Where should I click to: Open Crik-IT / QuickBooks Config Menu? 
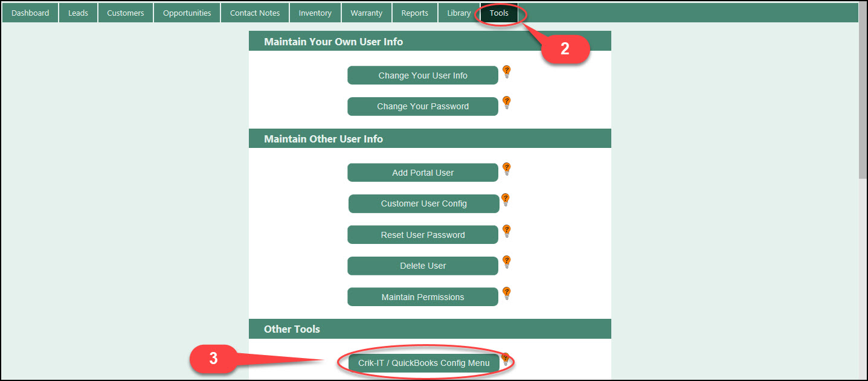click(423, 363)
